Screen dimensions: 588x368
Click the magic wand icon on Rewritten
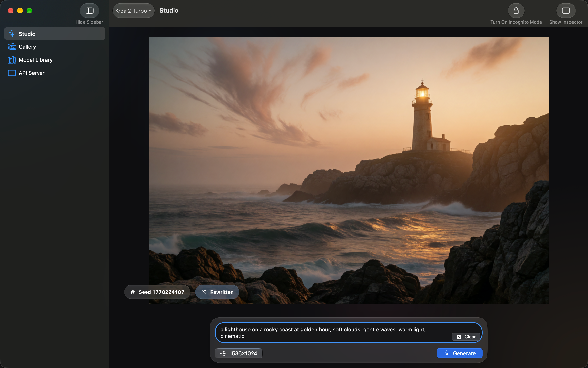pyautogui.click(x=204, y=292)
